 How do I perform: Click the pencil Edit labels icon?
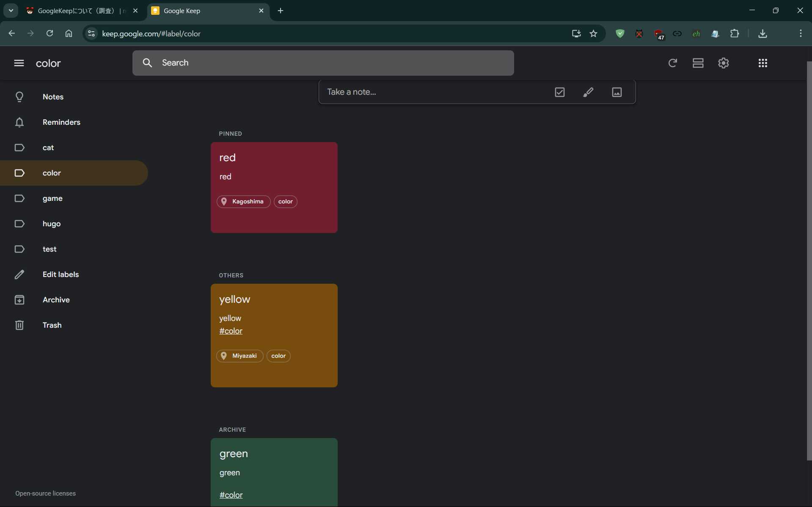(x=19, y=274)
